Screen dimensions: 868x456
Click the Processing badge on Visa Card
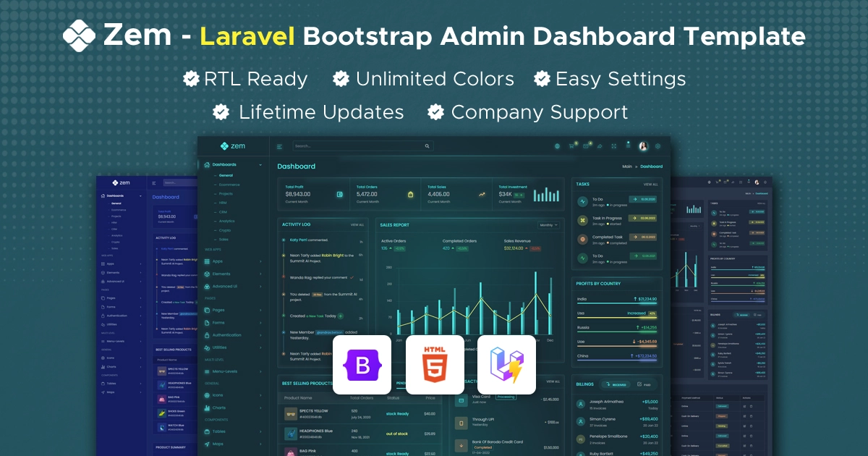(506, 397)
